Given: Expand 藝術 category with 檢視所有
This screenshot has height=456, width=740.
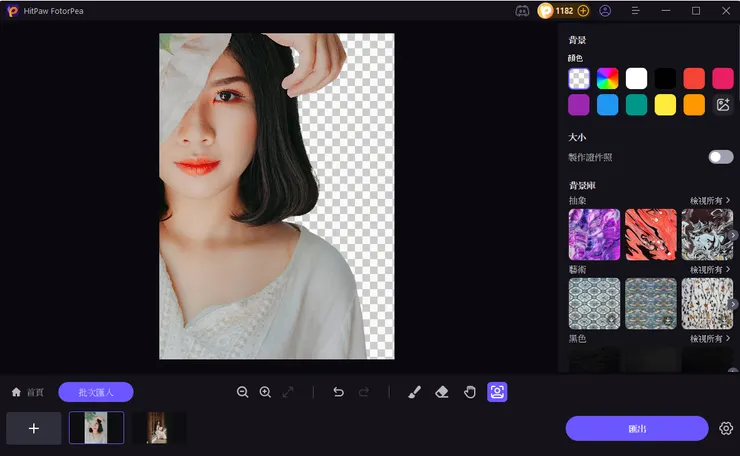Looking at the screenshot, I should (x=710, y=270).
